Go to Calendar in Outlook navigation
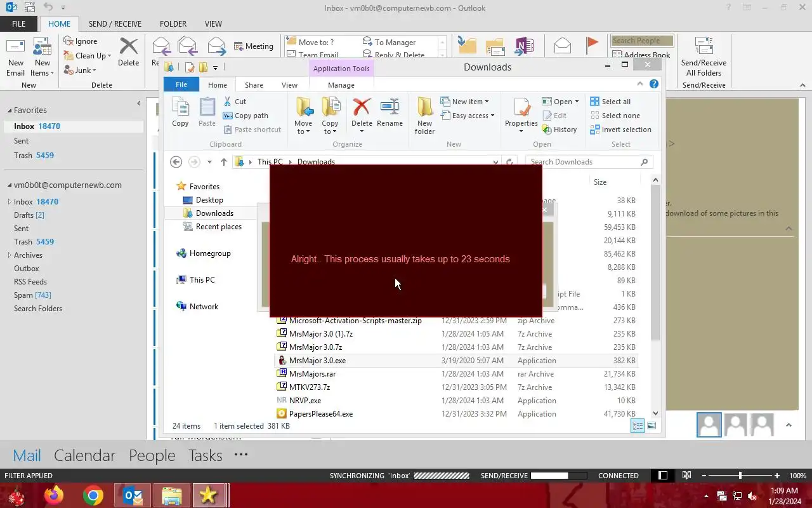This screenshot has height=508, width=812. pos(84,455)
